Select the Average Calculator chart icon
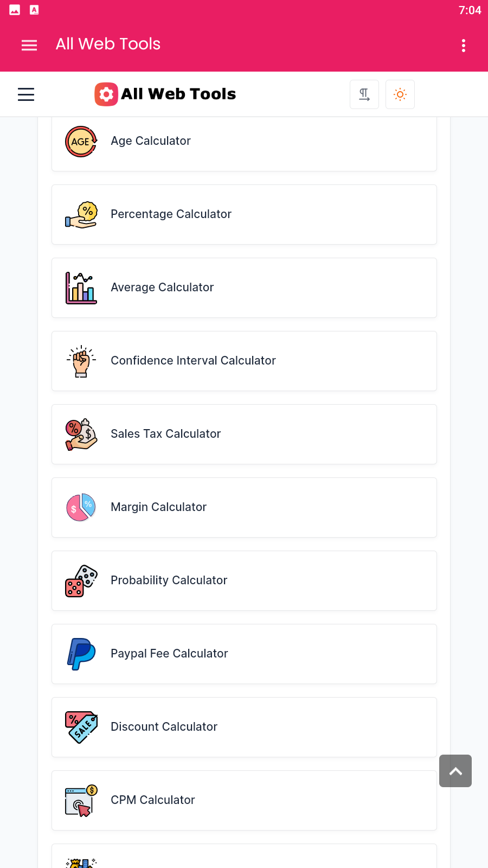This screenshot has height=868, width=488. point(81,288)
